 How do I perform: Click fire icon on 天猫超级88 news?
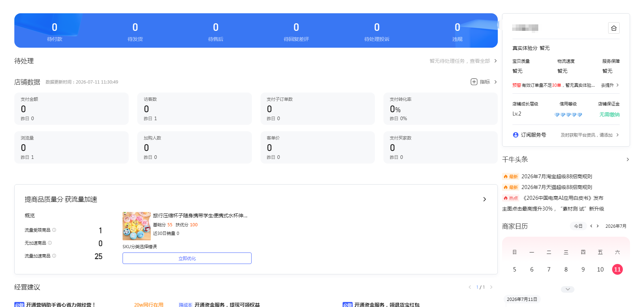(x=506, y=187)
